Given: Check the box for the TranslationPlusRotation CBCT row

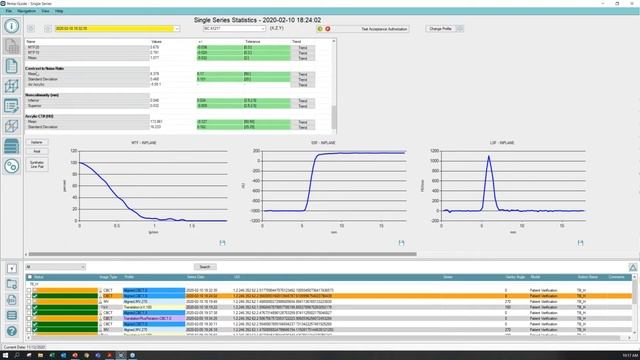Looking at the screenshot, I should click(29, 318).
